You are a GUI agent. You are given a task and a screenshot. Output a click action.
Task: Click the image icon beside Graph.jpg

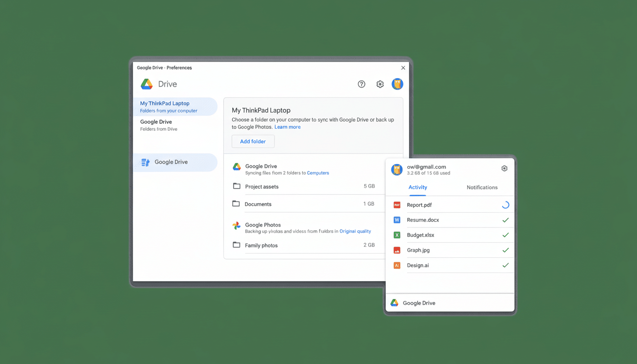tap(397, 250)
